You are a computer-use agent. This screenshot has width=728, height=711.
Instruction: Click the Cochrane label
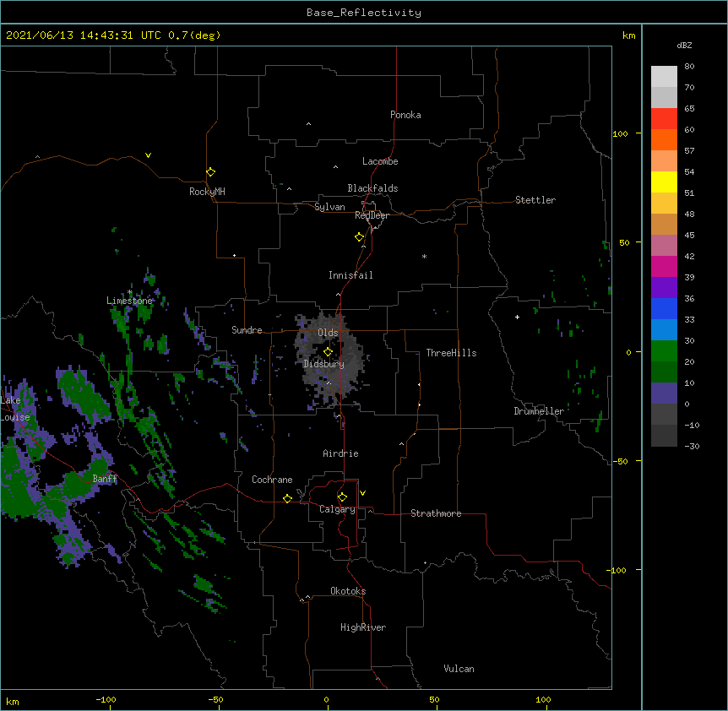tap(272, 480)
